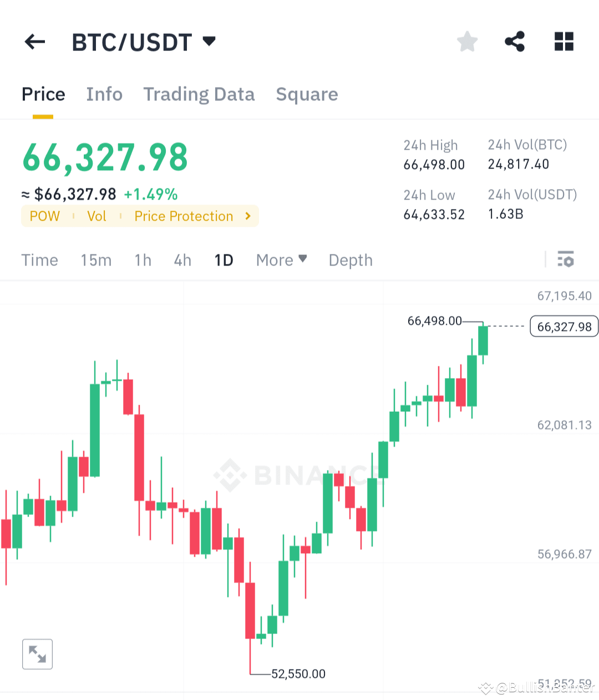Navigate back using the arrow icon
Viewport: 599px width, 700px height.
point(34,42)
